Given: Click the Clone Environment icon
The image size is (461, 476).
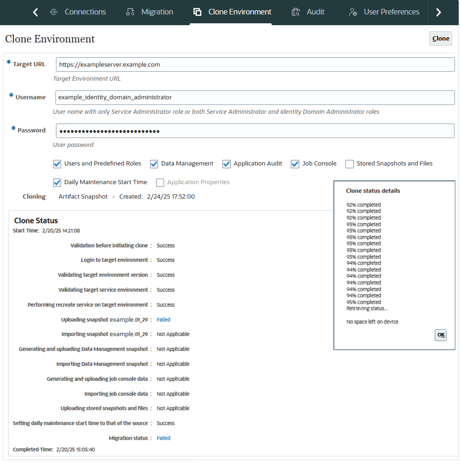Looking at the screenshot, I should pos(196,12).
